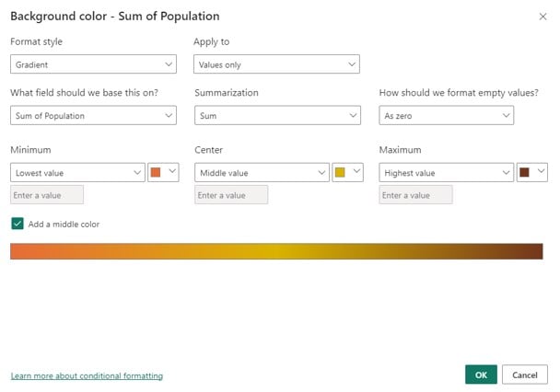Viewport: 560px width, 392px height.
Task: Expand the Sum of Population field dropdown
Action: pos(93,115)
